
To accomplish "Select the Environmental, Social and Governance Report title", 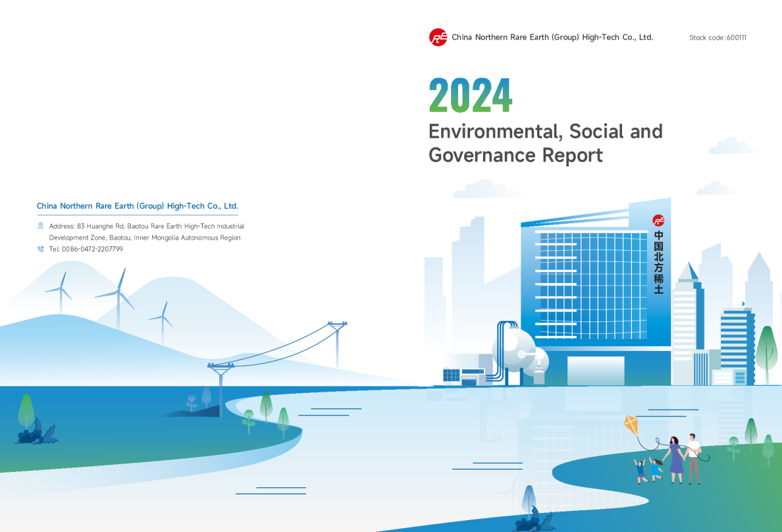I will 545,143.
